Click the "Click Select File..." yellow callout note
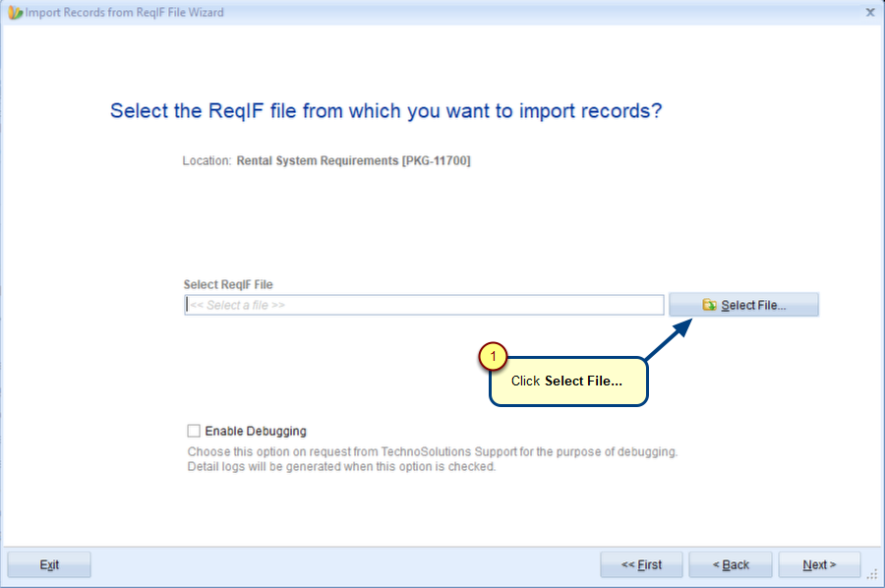This screenshot has height=588, width=885. pos(568,382)
